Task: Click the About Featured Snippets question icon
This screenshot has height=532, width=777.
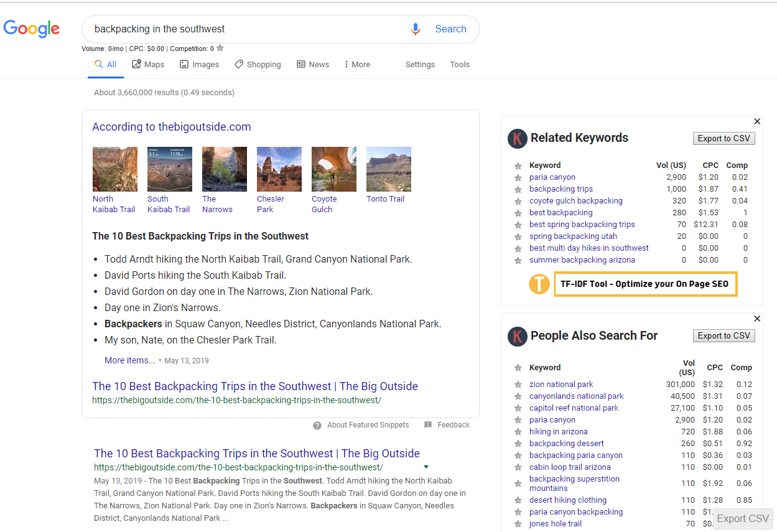Action: click(x=317, y=425)
